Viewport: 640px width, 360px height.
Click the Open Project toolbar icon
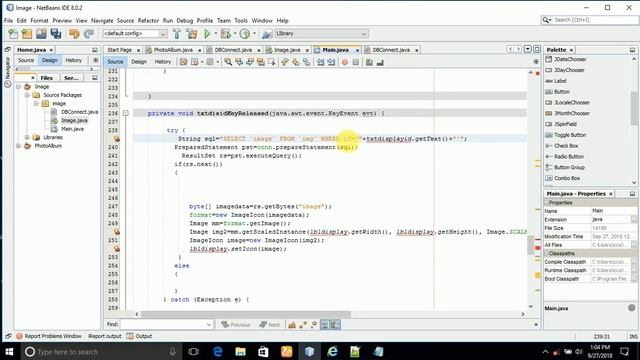tap(41, 33)
